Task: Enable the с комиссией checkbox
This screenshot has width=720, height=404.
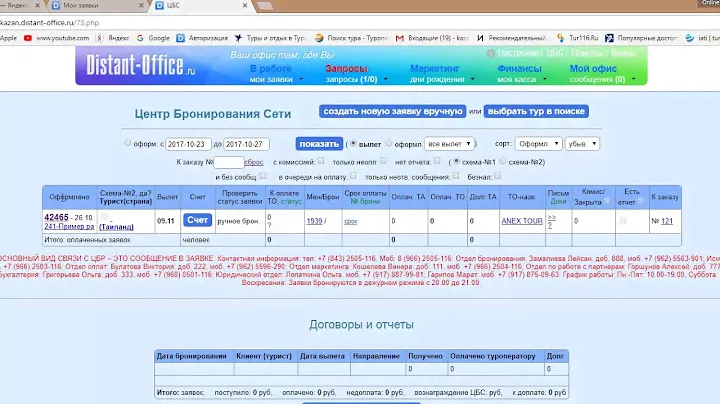Action: pyautogui.click(x=320, y=161)
